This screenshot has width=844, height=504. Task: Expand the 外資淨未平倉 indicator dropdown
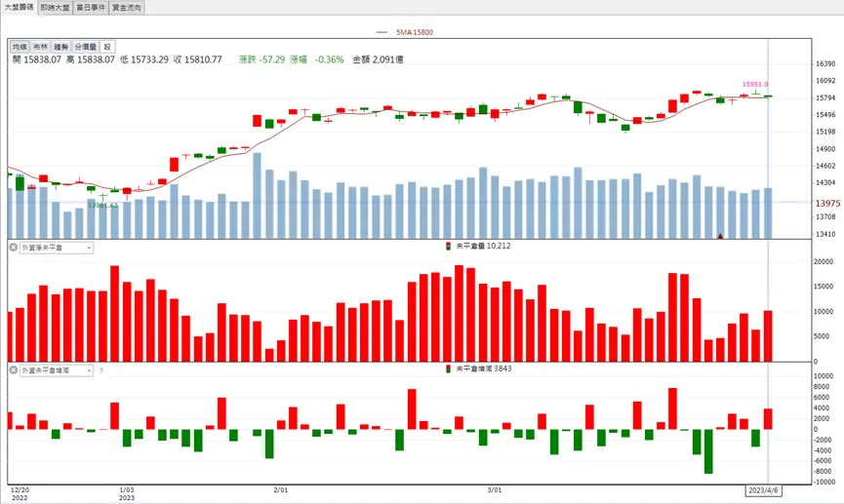57,248
